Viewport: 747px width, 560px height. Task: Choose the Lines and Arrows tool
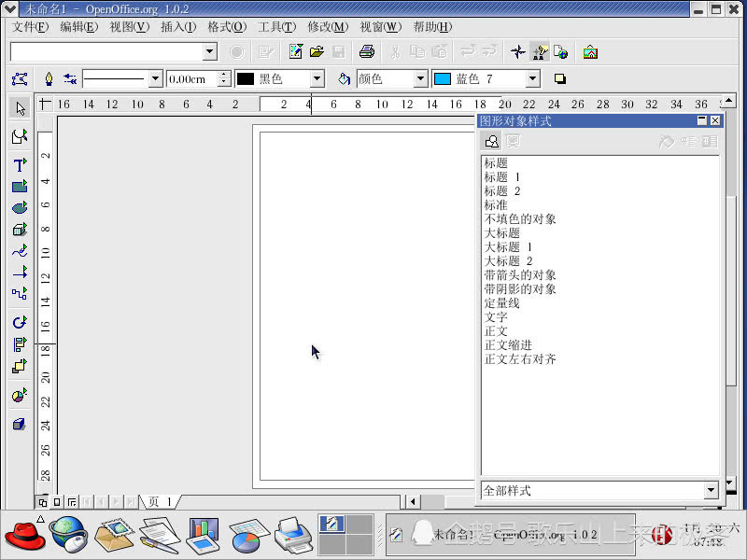(x=20, y=272)
